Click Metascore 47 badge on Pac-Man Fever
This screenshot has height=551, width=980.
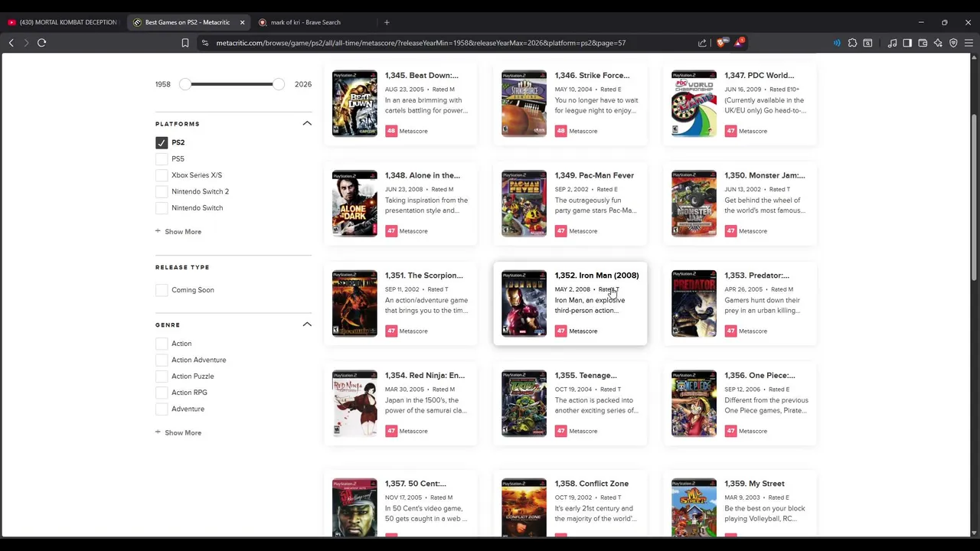point(561,230)
